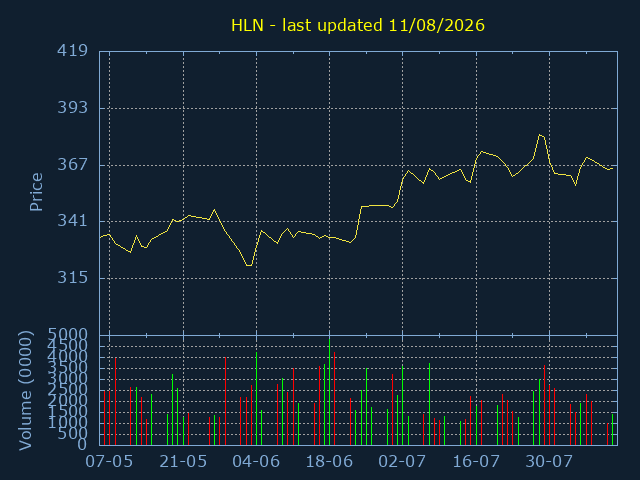Image resolution: width=640 pixels, height=480 pixels.
Task: Click the HLN last updated chart title
Action: [x=358, y=25]
